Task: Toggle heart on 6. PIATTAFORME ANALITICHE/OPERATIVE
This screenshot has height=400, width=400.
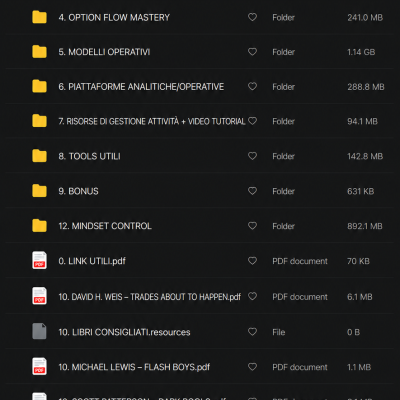Action: coord(252,86)
